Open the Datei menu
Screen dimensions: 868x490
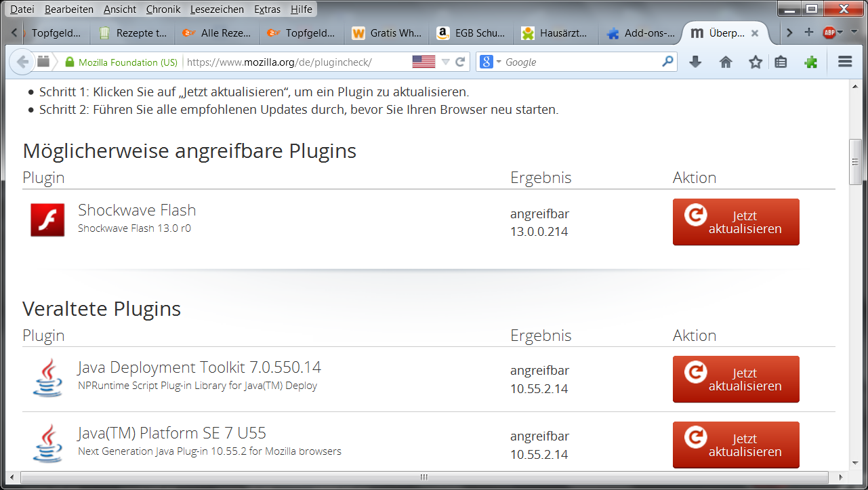pyautogui.click(x=22, y=9)
